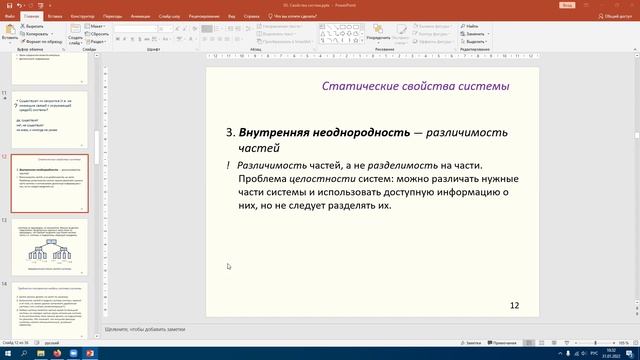Viewport: 640px width, 360px height.
Task: Open the font size combo box
Action: coord(165,29)
